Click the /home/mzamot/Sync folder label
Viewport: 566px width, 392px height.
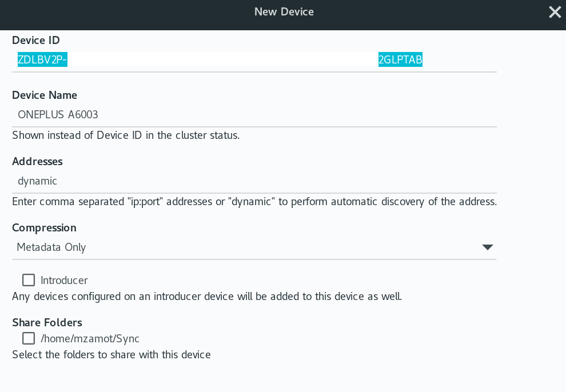[90, 339]
